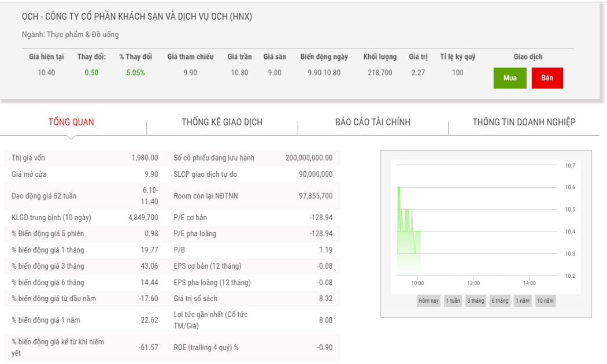Show the 3 tháng chart period
The image size is (607, 364).
click(475, 301)
